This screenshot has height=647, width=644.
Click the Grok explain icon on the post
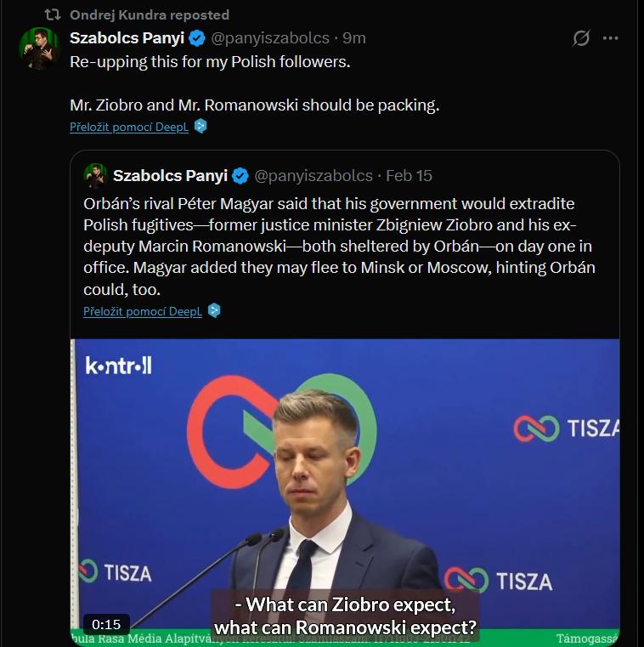click(x=581, y=38)
